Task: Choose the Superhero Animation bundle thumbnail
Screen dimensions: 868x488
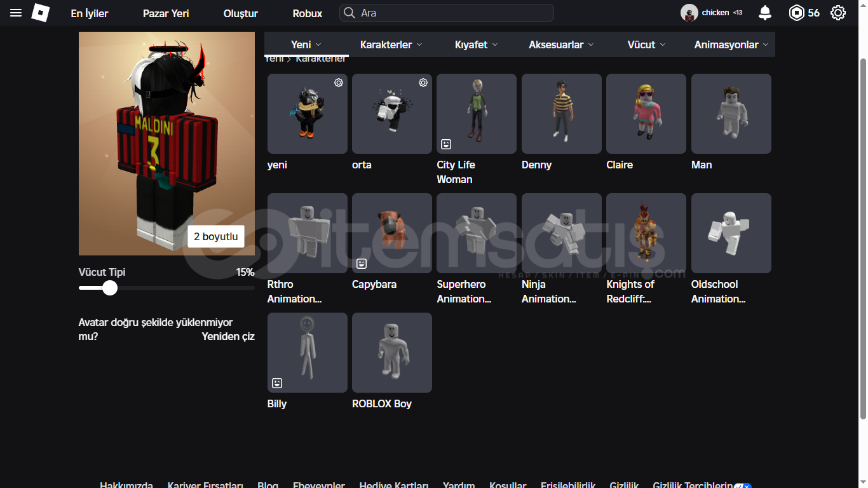Action: coord(477,233)
